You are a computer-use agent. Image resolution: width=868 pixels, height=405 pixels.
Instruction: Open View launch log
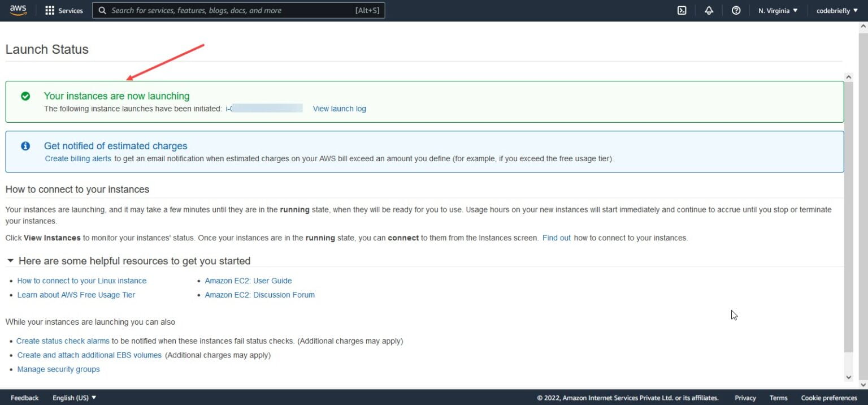[x=339, y=109]
